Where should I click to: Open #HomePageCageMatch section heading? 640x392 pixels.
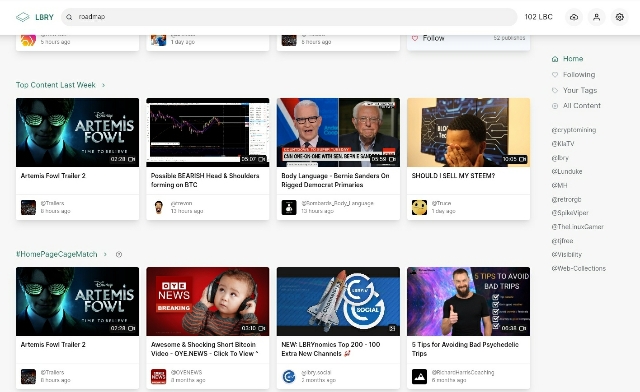pyautogui.click(x=57, y=254)
